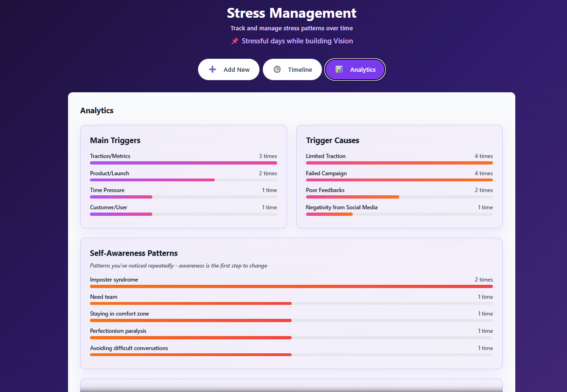Image resolution: width=567 pixels, height=392 pixels.
Task: Click the clock icon on Timeline
Action: pyautogui.click(x=277, y=69)
